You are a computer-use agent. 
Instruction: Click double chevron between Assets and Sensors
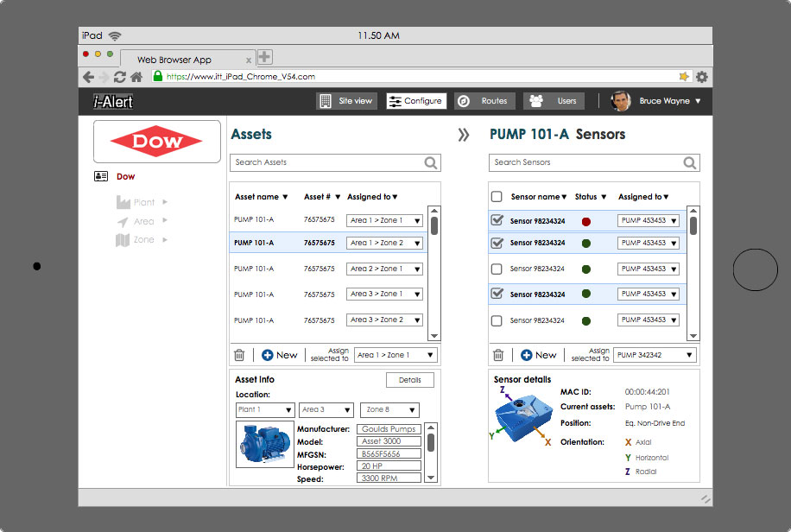[464, 135]
